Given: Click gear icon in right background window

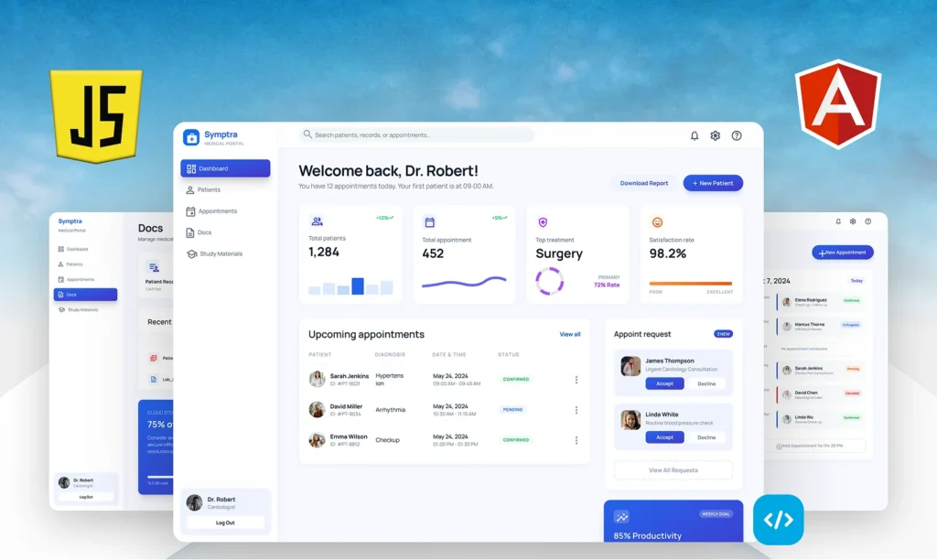Looking at the screenshot, I should pyautogui.click(x=853, y=221).
